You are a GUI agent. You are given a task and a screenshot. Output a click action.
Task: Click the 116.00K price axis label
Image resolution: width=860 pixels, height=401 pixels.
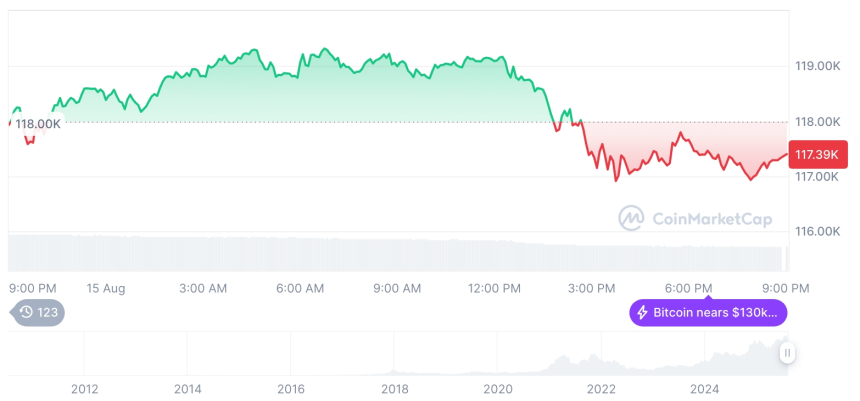tap(815, 231)
